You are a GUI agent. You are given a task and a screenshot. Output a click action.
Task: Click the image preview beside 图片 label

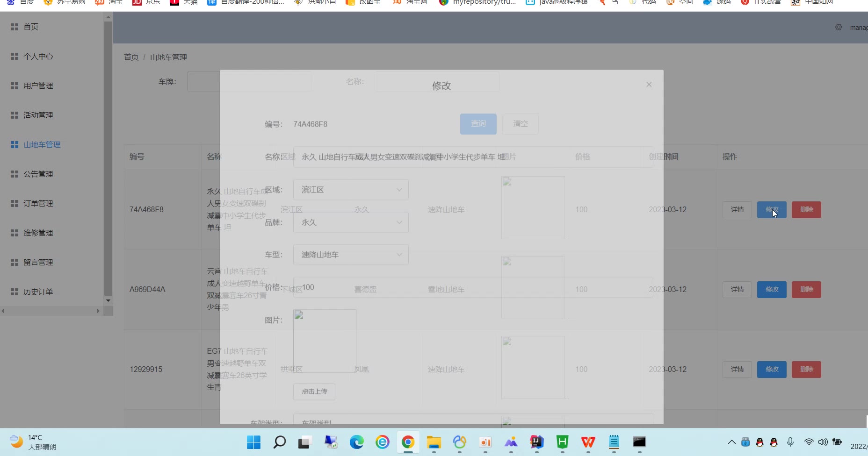pos(325,341)
